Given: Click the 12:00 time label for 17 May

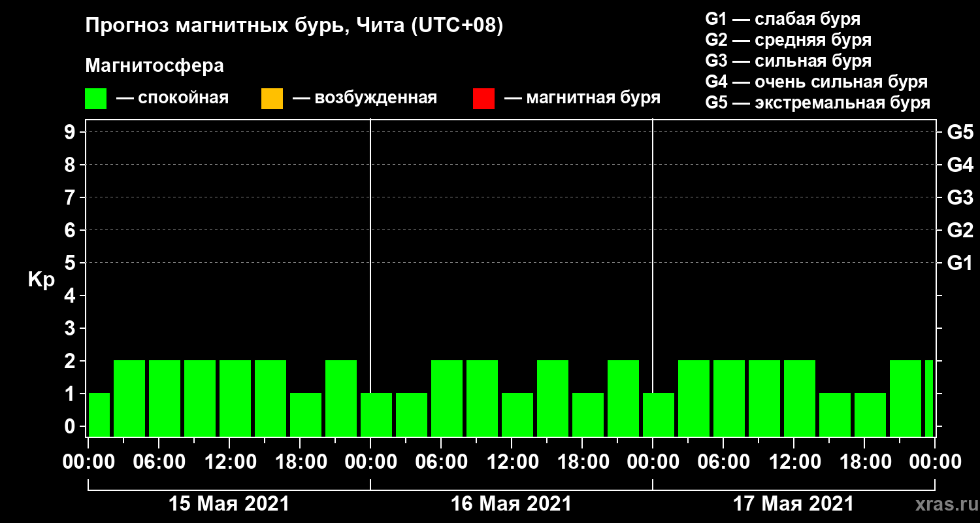Looking at the screenshot, I should click(x=794, y=462).
